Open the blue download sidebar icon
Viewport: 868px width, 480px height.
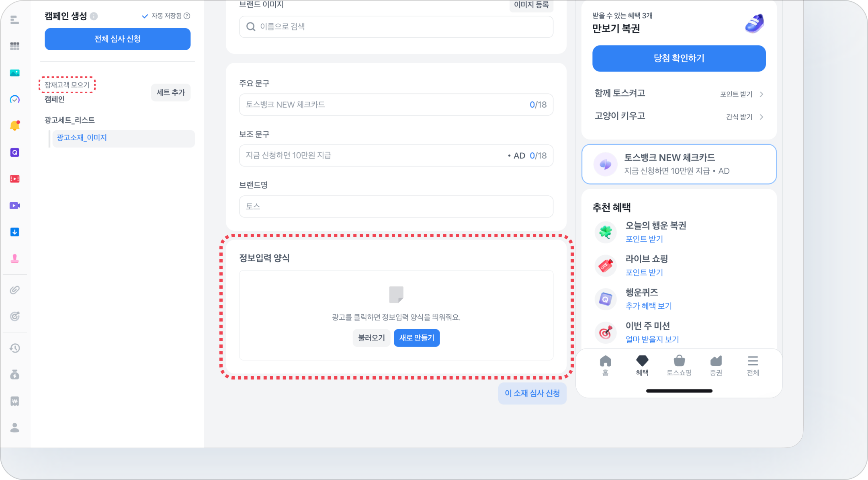[x=15, y=232]
